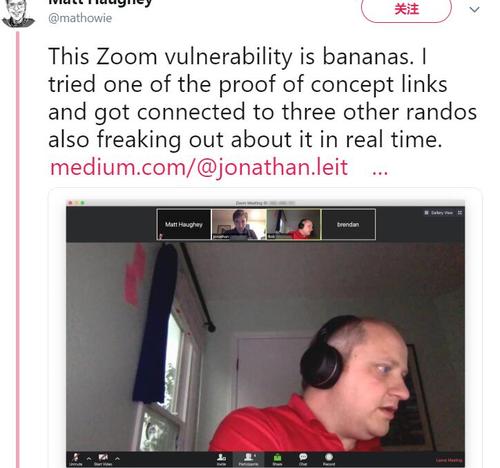Click the Start Video camera icon

(x=103, y=457)
